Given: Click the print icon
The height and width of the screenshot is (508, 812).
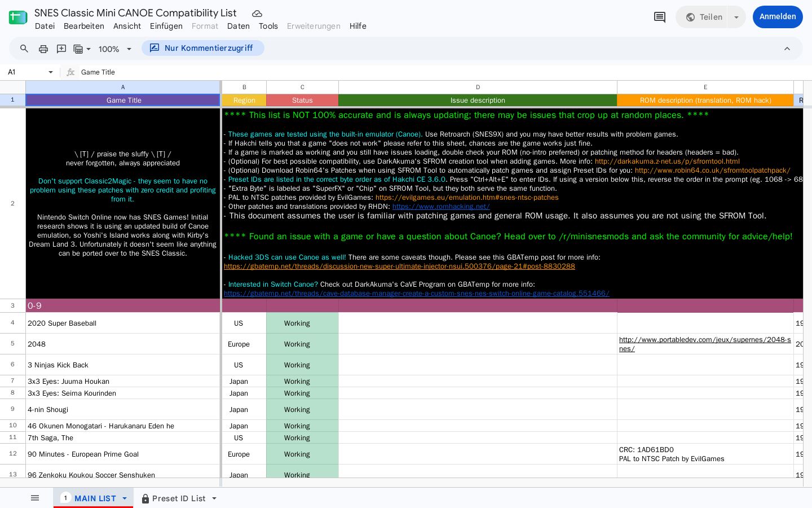Looking at the screenshot, I should 43,49.
